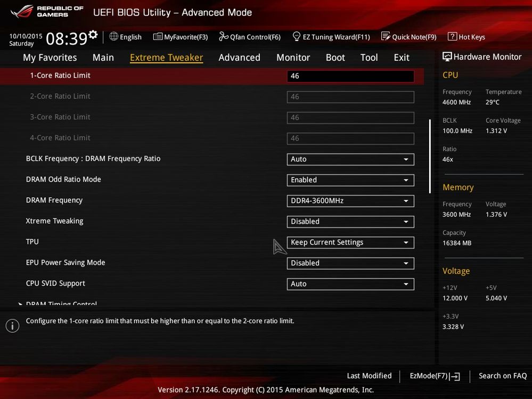Switch to the My Favorites tab
532x399 pixels.
pyautogui.click(x=50, y=58)
